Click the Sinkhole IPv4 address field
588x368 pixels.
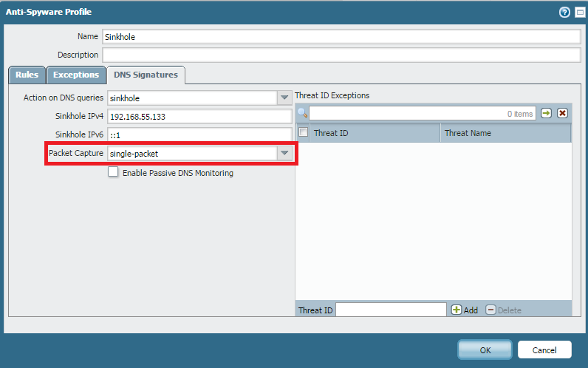pos(199,116)
